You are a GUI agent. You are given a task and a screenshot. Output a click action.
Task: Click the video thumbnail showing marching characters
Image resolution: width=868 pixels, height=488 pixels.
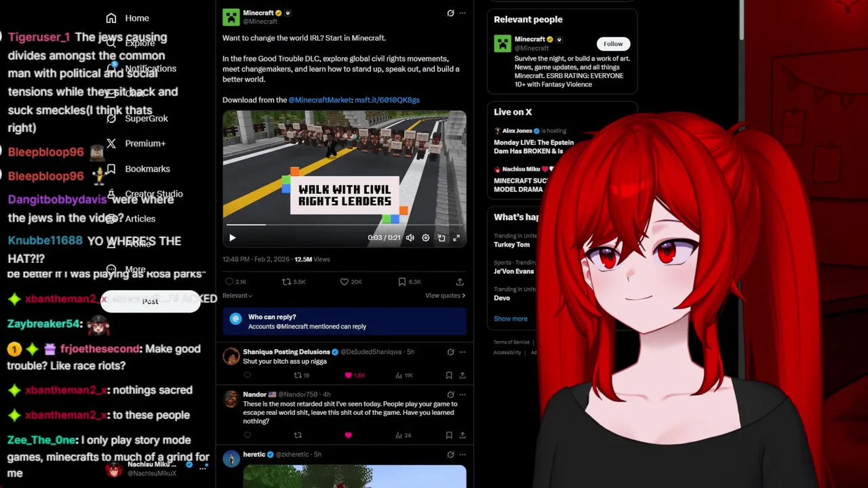click(344, 179)
